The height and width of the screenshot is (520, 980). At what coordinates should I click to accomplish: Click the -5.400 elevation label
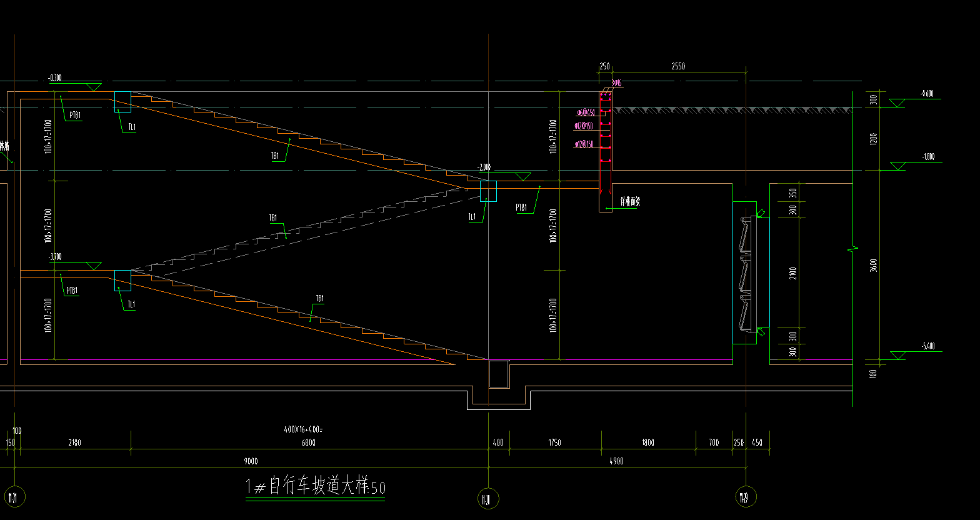click(x=927, y=347)
